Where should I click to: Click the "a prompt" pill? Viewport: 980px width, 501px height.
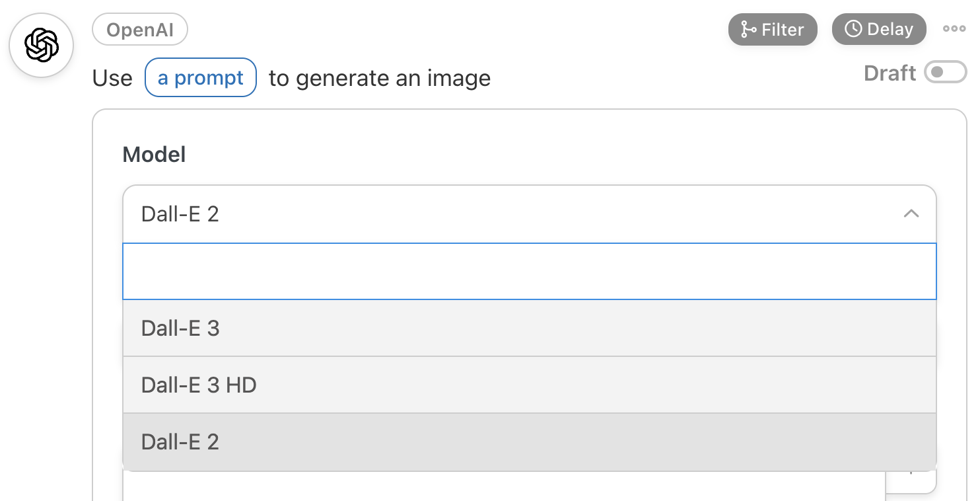201,78
